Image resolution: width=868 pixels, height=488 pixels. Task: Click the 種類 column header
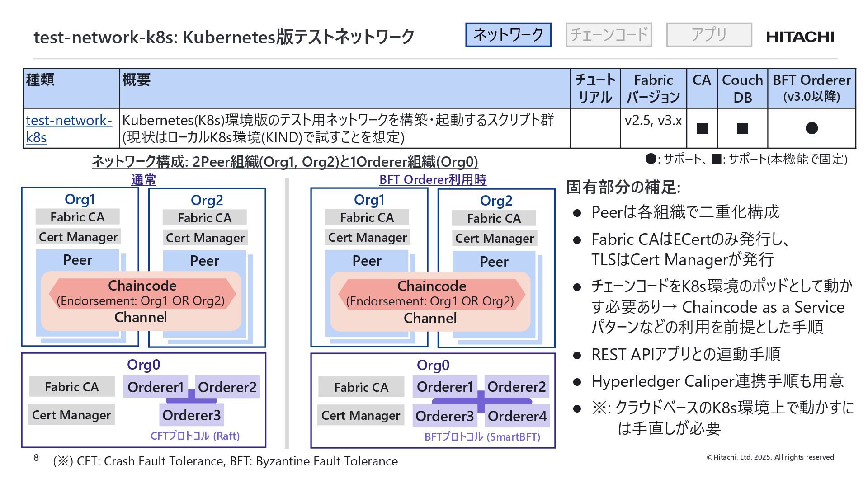pyautogui.click(x=71, y=88)
